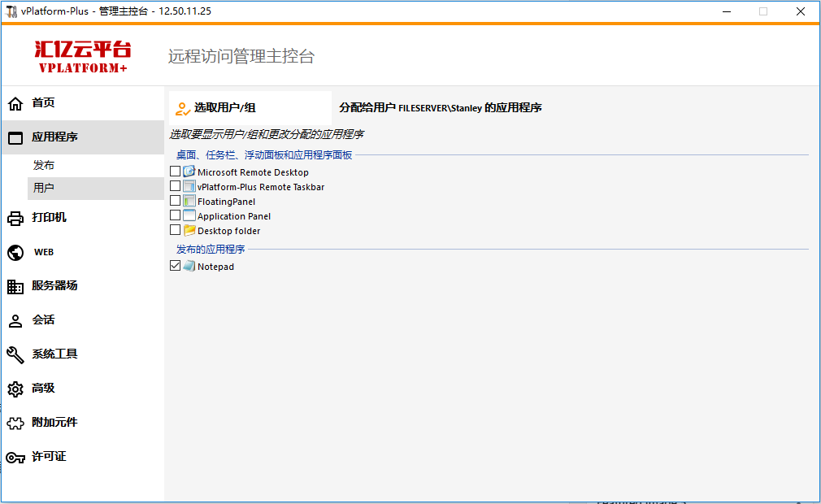The width and height of the screenshot is (821, 504).
Task: Check the vPlatform-Plus Remote Taskbar box
Action: [176, 186]
